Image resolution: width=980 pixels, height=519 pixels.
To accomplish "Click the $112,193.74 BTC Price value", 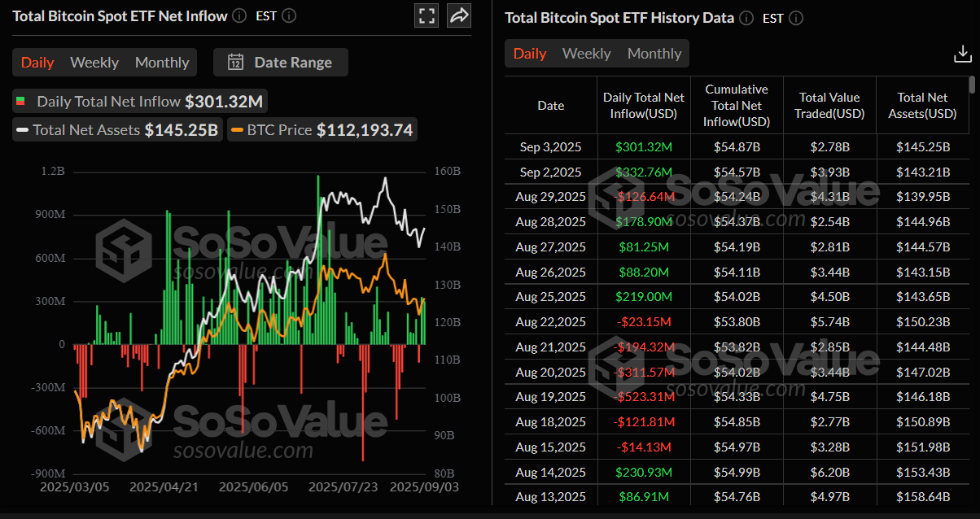I will [365, 129].
